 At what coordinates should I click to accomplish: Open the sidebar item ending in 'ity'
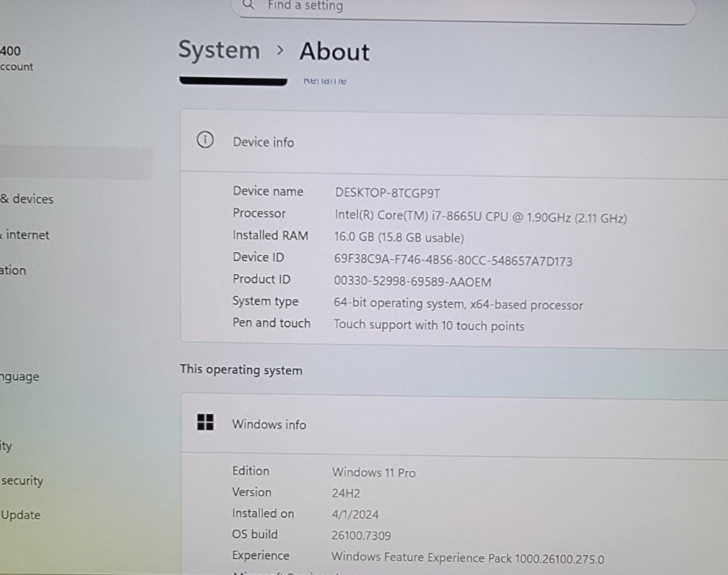tap(6, 446)
